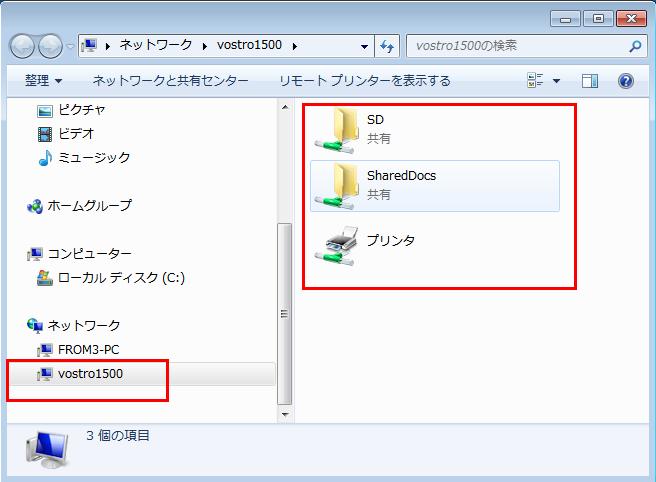Open ネットワークと共有センター
Image resolution: width=656 pixels, height=482 pixels.
171,80
